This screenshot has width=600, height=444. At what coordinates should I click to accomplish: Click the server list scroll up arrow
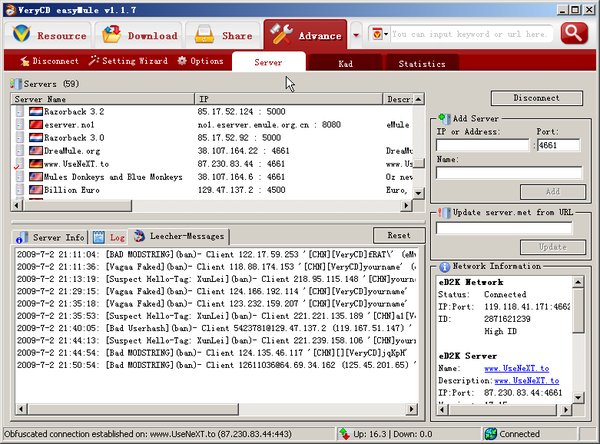click(419, 100)
